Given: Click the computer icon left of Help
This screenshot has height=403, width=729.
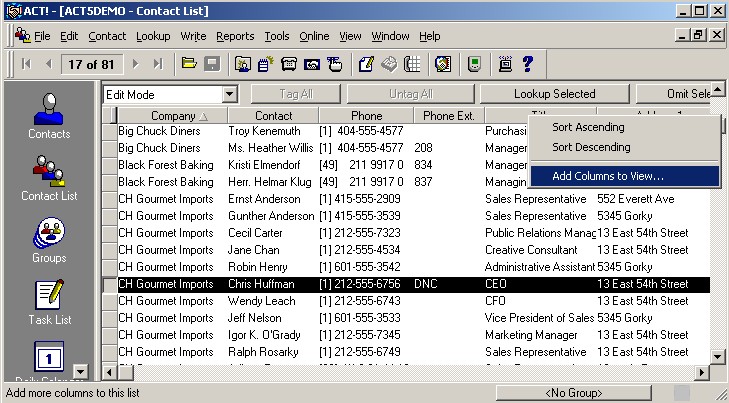Looking at the screenshot, I should pos(505,64).
